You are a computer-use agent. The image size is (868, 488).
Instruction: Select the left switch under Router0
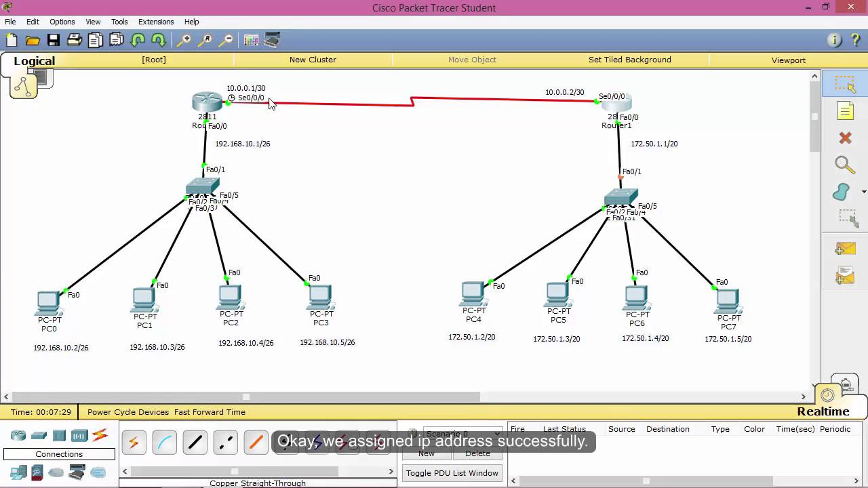(202, 186)
